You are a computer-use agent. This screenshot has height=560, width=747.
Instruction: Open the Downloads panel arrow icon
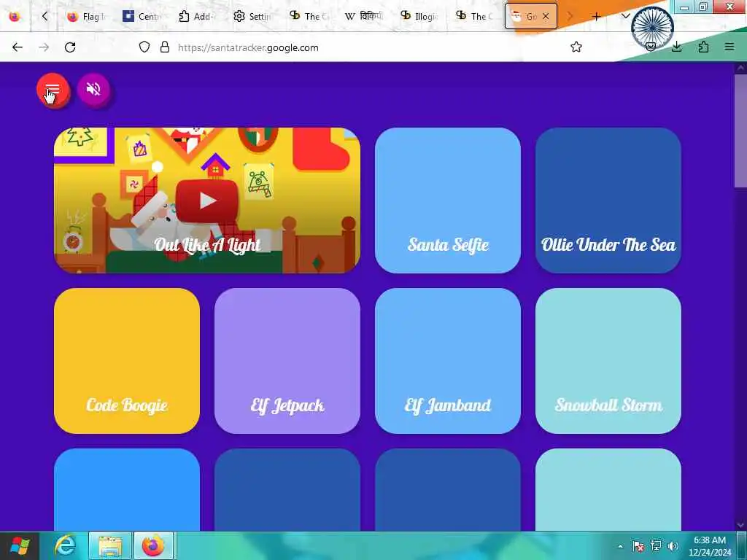(676, 47)
